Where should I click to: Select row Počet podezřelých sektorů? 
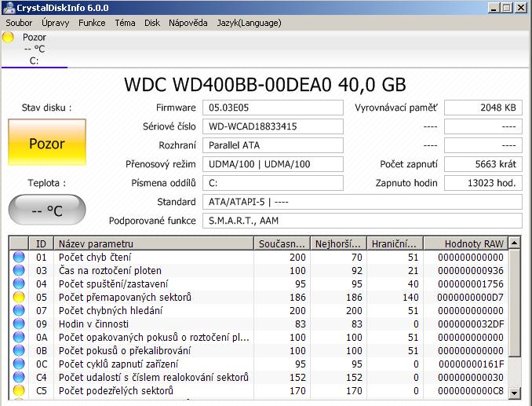point(259,390)
